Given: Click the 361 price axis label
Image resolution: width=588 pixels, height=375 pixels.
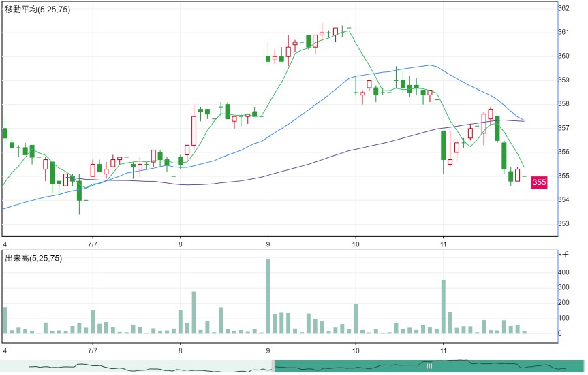Looking at the screenshot, I should click(x=563, y=32).
